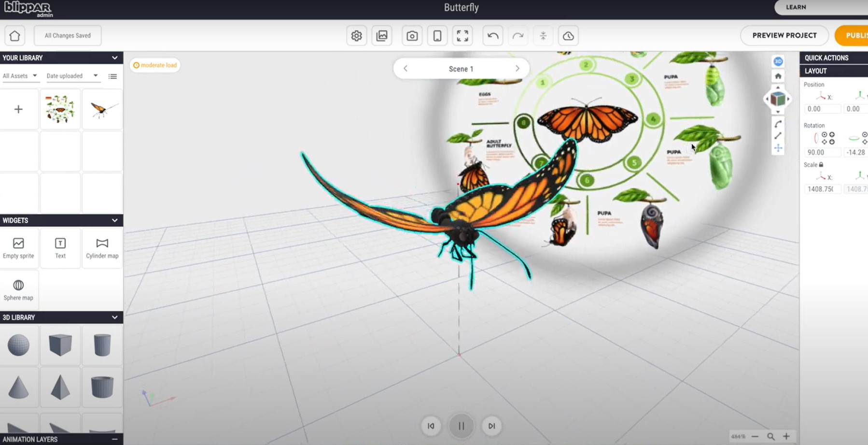This screenshot has width=868, height=445.
Task: Switch library to list view
Action: [112, 76]
